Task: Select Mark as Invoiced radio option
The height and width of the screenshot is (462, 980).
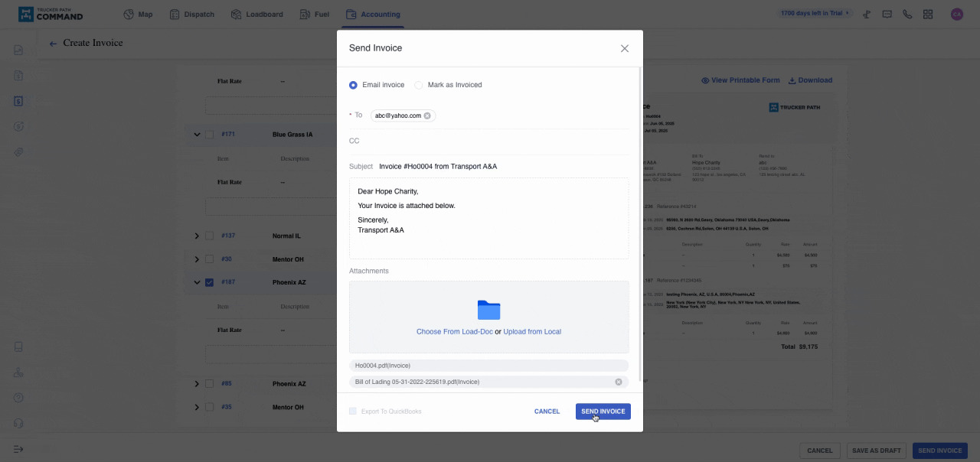Action: pyautogui.click(x=419, y=85)
